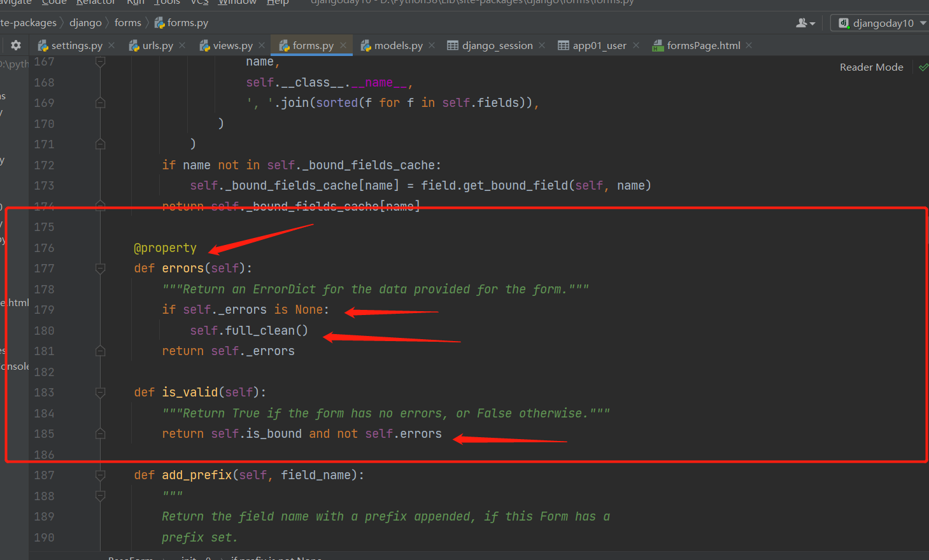Click "return self._errors" on line 181
The height and width of the screenshot is (560, 929).
(x=228, y=351)
